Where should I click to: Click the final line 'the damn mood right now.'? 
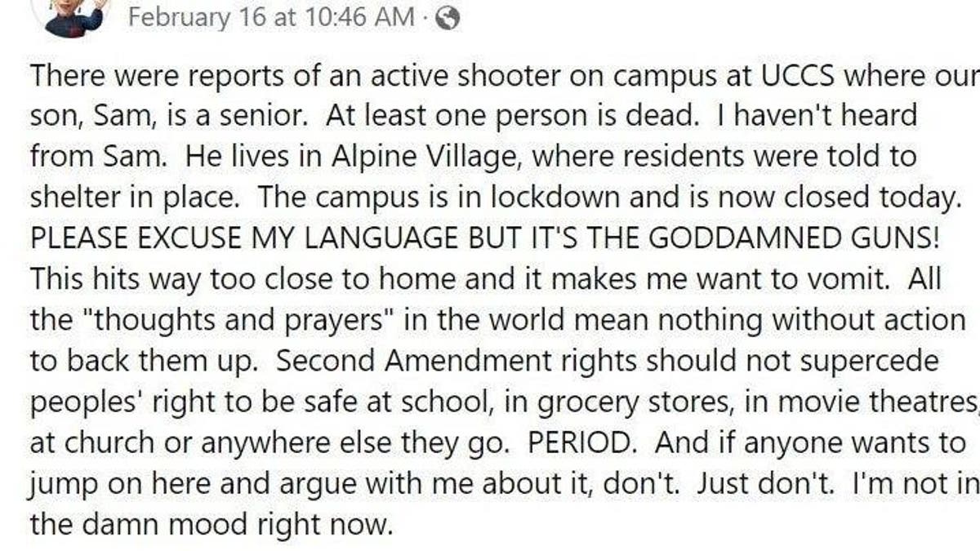click(212, 525)
